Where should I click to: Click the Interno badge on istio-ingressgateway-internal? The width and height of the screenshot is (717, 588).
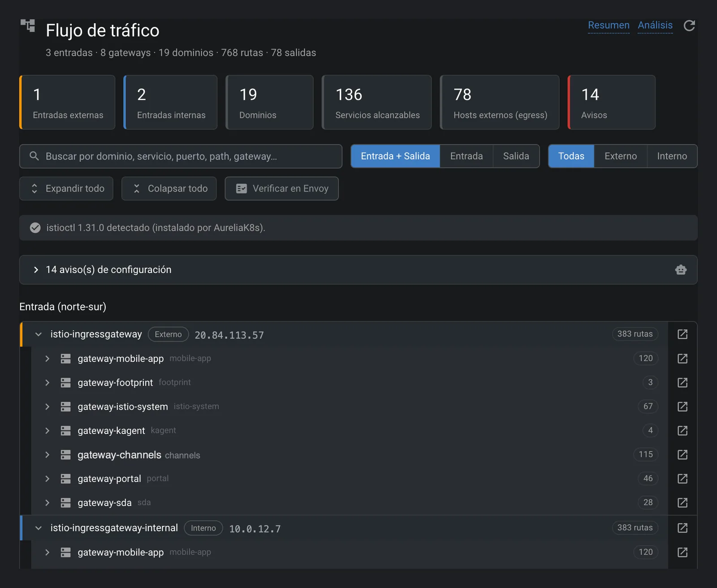coord(203,528)
